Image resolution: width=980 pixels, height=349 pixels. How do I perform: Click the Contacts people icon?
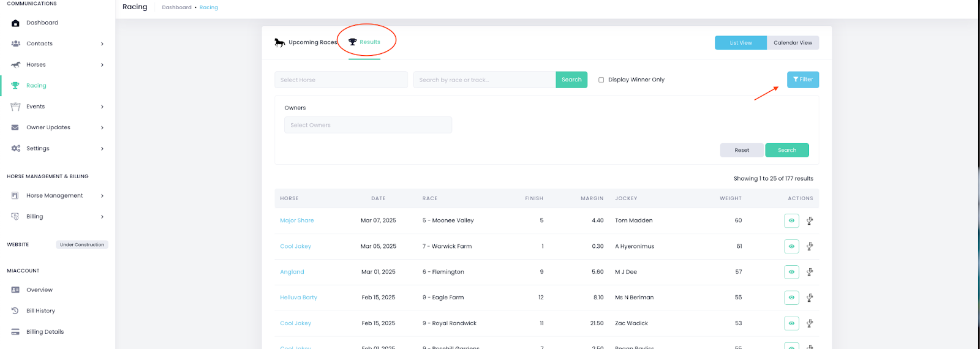[15, 43]
